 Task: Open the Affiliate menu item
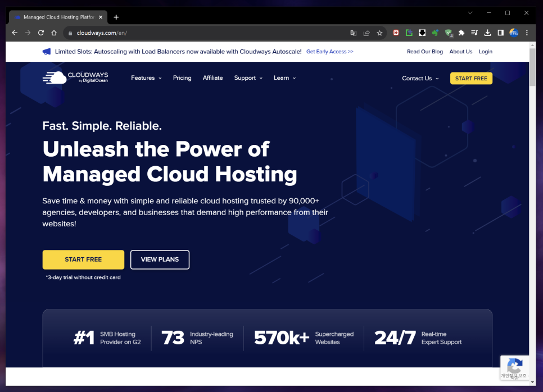tap(212, 78)
